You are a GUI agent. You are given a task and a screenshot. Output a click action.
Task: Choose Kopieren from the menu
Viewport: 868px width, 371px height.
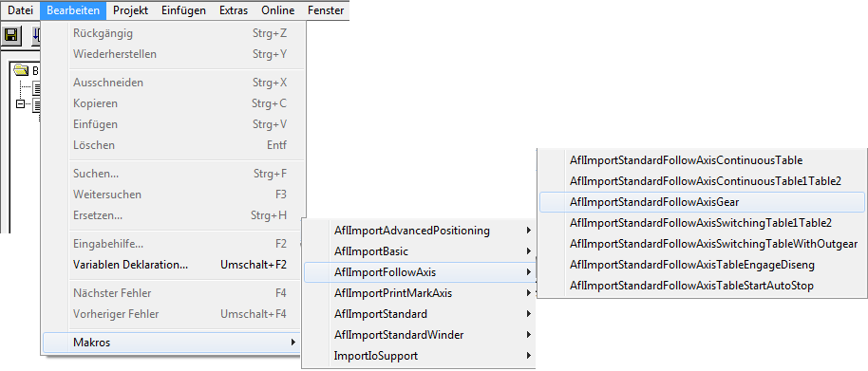click(x=174, y=103)
